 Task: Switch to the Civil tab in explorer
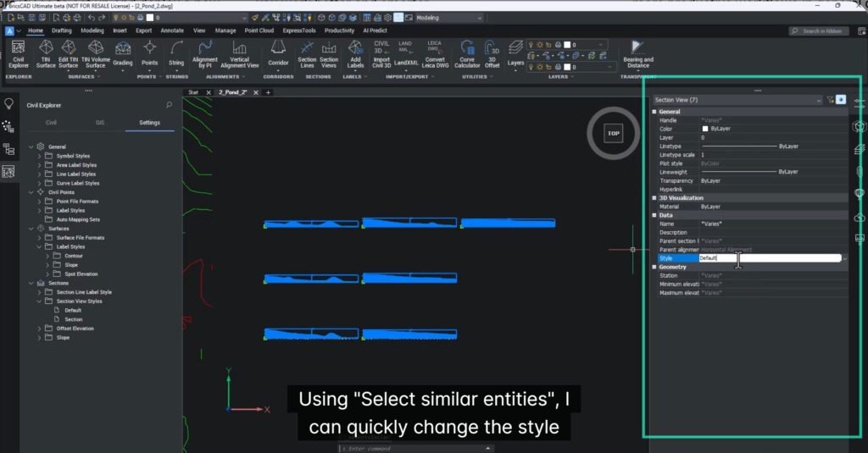(x=52, y=123)
